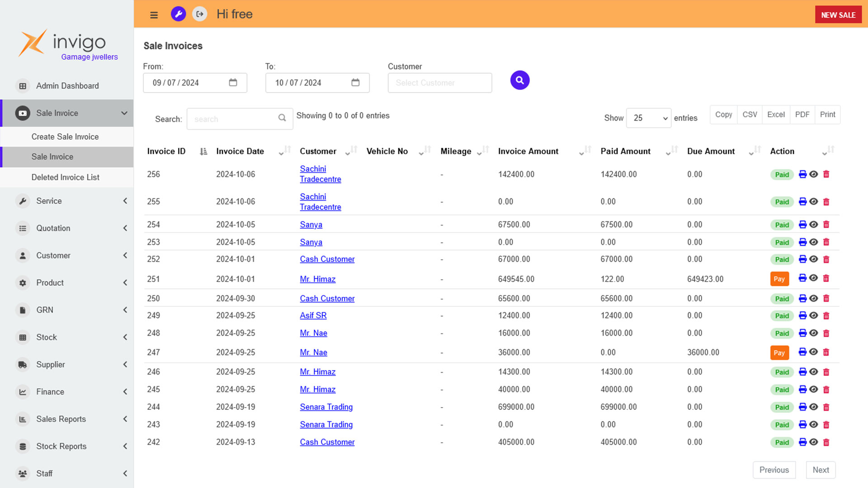
Task: Go to Next page
Action: (x=821, y=470)
